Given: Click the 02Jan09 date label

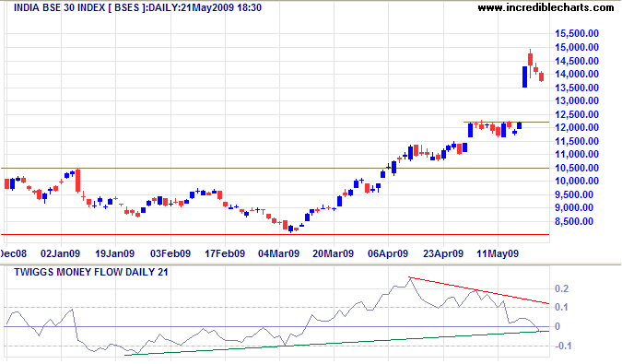Looking at the screenshot, I should pos(60,253).
